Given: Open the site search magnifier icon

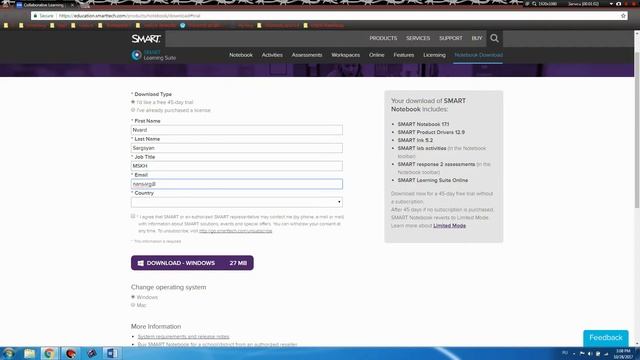Looking at the screenshot, I should point(494,38).
